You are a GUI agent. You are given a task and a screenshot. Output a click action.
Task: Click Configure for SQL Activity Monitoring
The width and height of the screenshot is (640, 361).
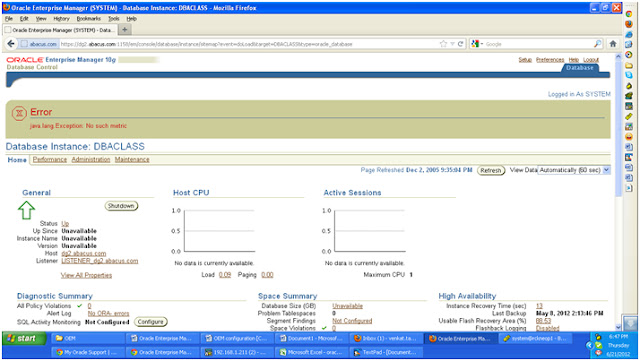click(x=150, y=322)
